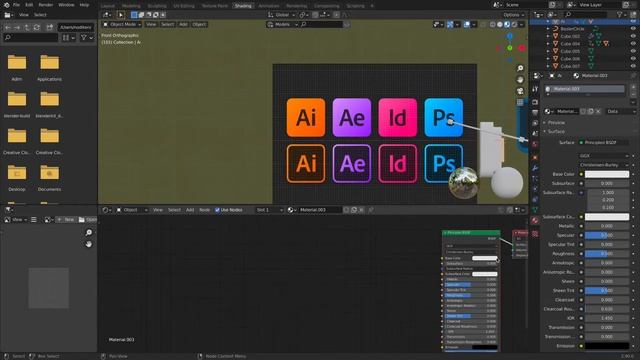This screenshot has width=640, height=360.
Task: Open the Output properties tab icon
Action: tap(535, 113)
